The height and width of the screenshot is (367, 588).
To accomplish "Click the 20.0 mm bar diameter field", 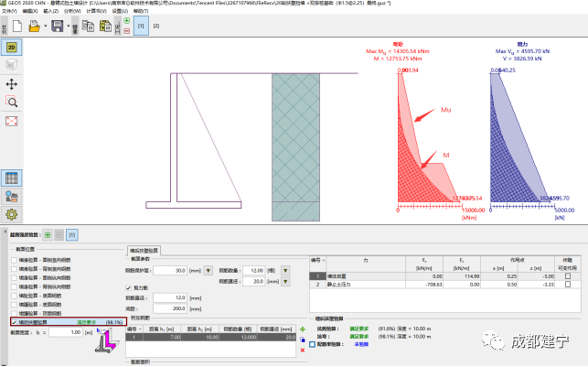I will [x=254, y=282].
